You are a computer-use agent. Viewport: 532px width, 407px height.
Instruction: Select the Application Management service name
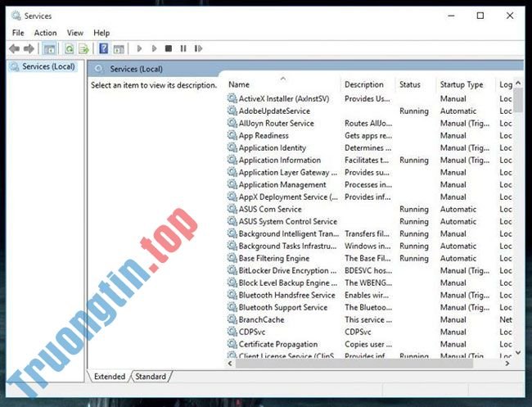coord(282,184)
